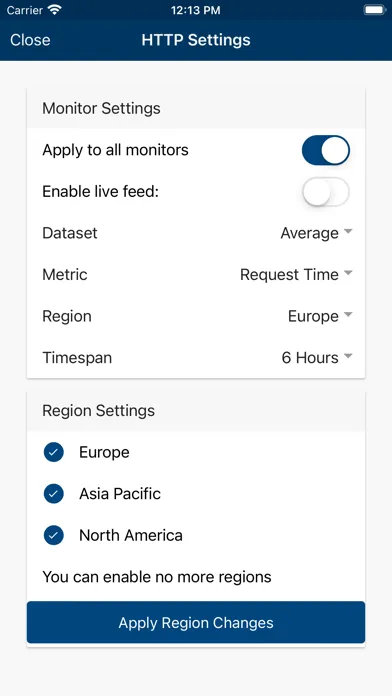Tap the Asia Pacific label text

[120, 494]
